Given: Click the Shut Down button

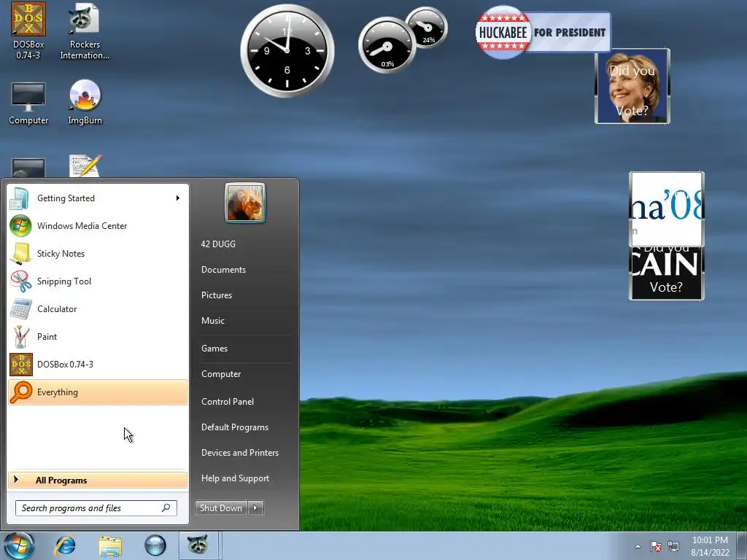Looking at the screenshot, I should tap(222, 508).
